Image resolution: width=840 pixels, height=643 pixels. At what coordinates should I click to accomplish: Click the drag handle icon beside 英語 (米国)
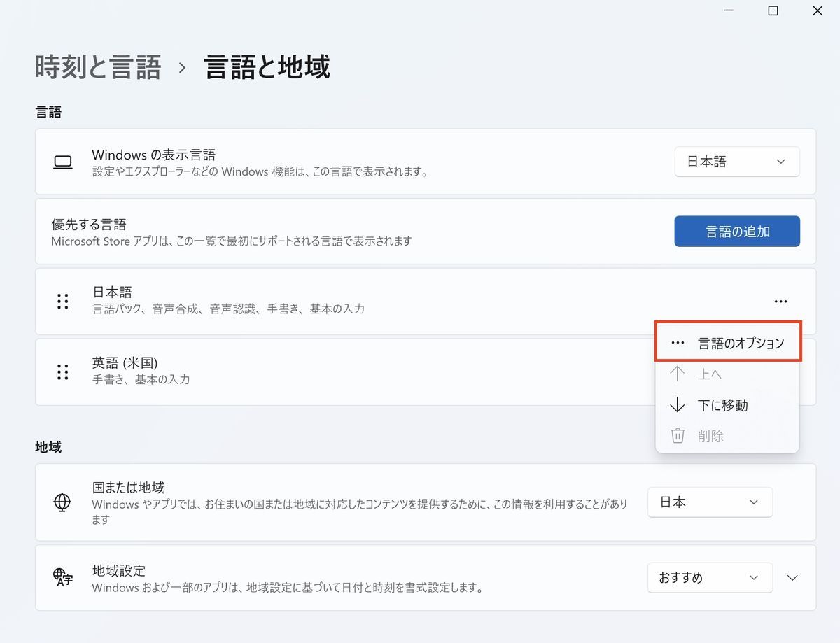click(62, 372)
